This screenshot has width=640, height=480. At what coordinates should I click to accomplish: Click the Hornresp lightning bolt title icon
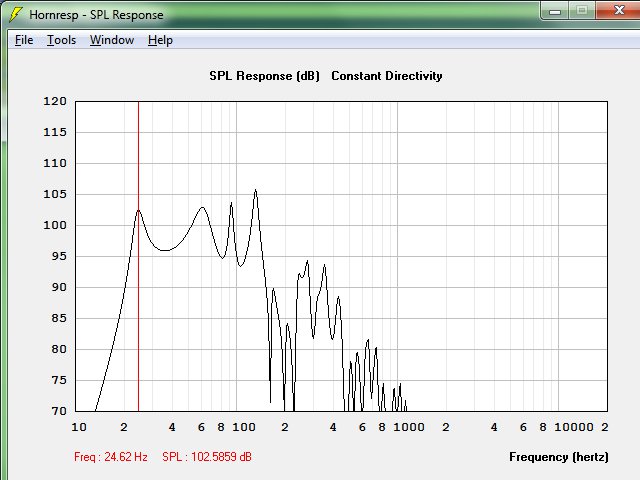pos(16,14)
